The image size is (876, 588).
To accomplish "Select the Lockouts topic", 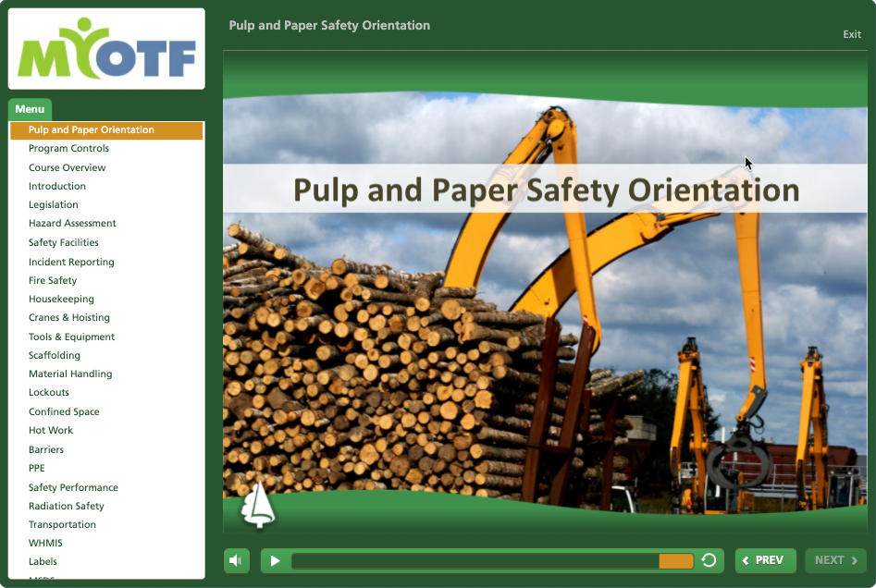I will point(49,392).
